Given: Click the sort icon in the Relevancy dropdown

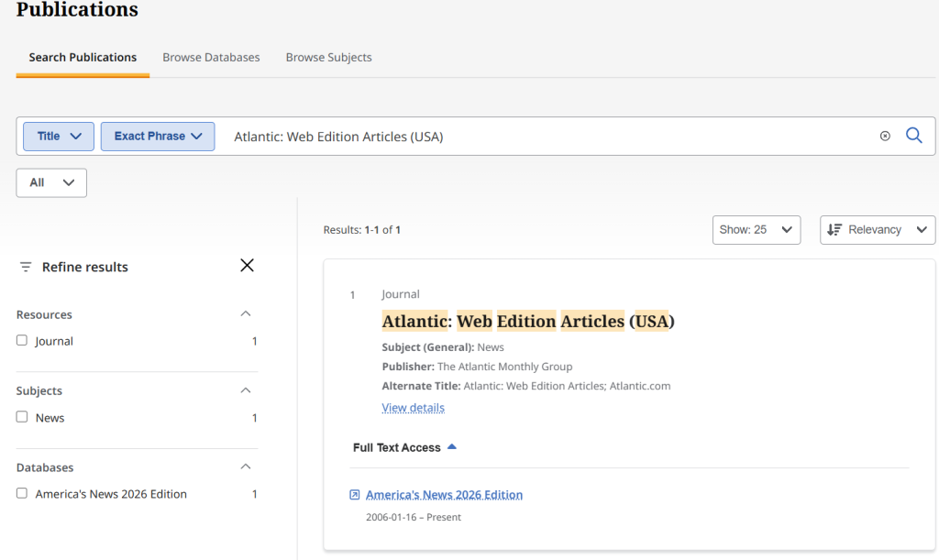Looking at the screenshot, I should click(834, 230).
